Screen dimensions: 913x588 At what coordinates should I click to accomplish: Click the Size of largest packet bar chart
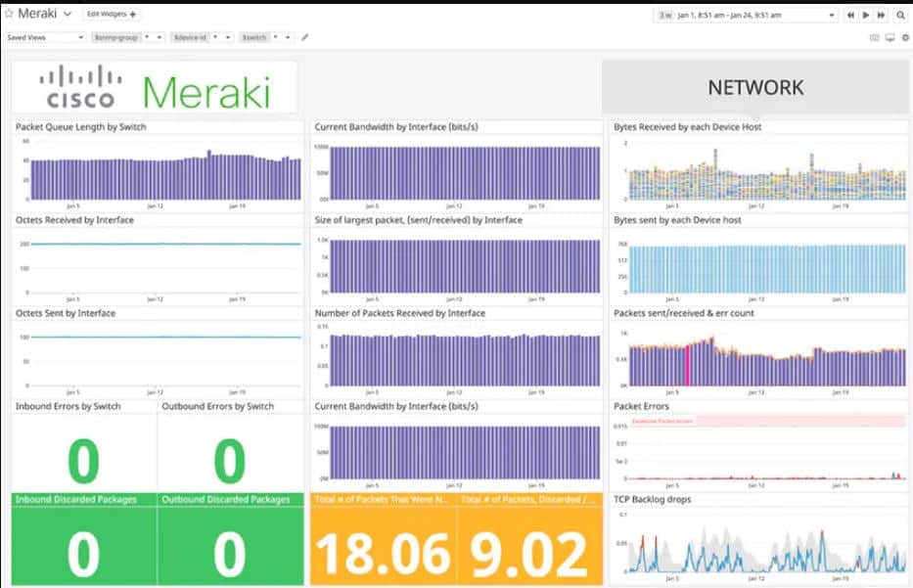coord(465,266)
